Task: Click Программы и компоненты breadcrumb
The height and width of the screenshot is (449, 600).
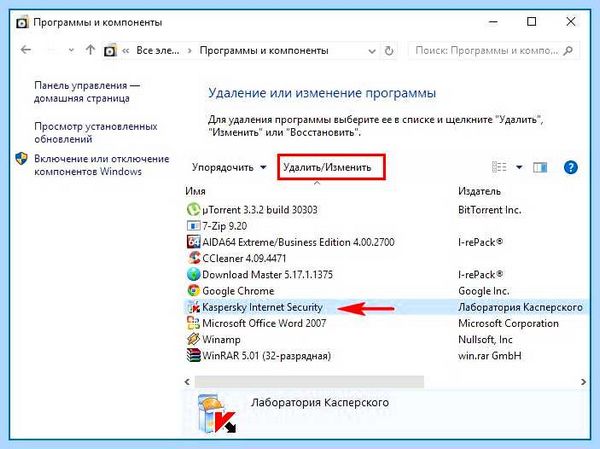Action: tap(264, 51)
